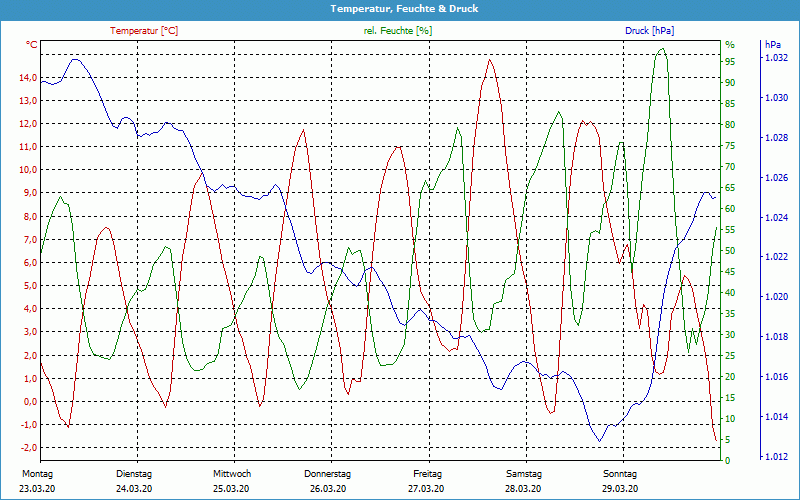Click the green '%' axis unit label
The image size is (800, 500).
click(x=730, y=45)
